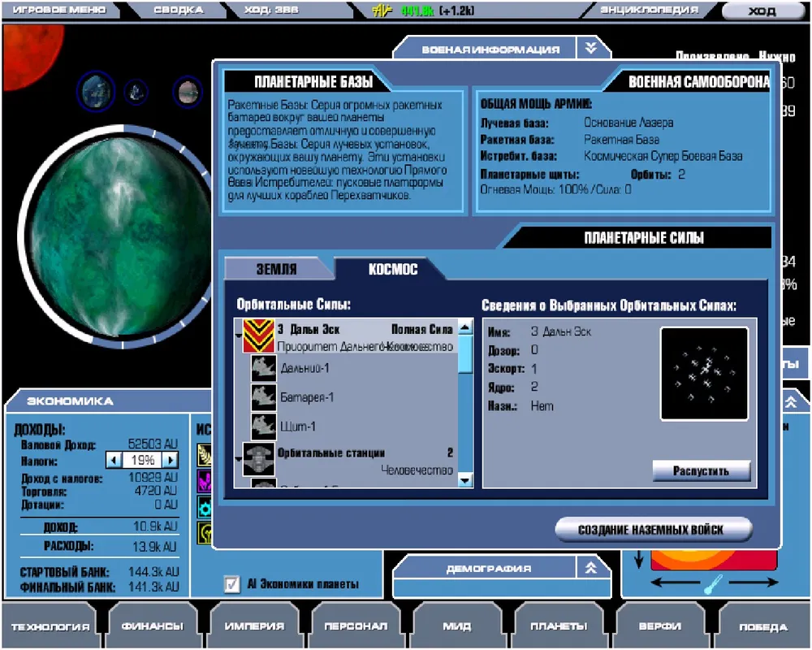The image size is (812, 650).
Task: Select the Батарея-1 ship icon
Action: click(262, 398)
